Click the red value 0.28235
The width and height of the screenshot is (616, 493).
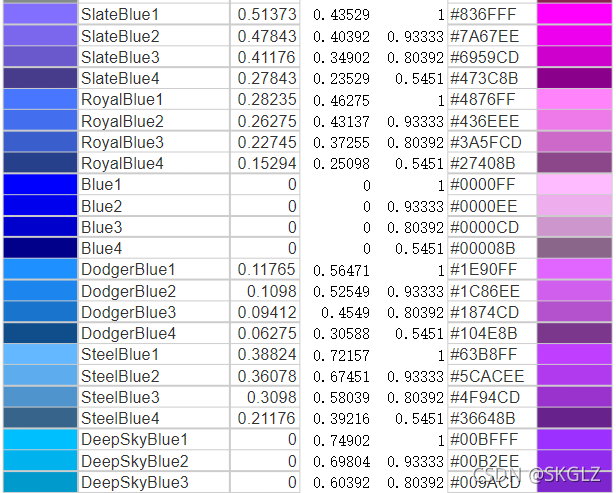tap(267, 100)
